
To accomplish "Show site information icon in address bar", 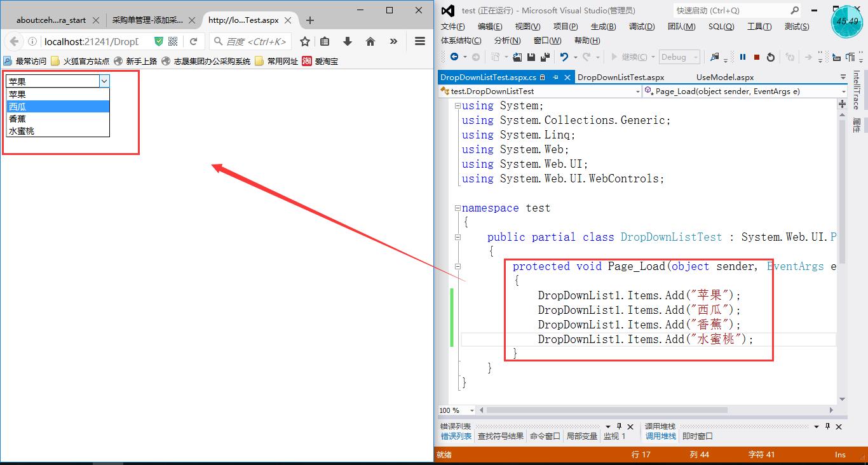I will pos(34,41).
